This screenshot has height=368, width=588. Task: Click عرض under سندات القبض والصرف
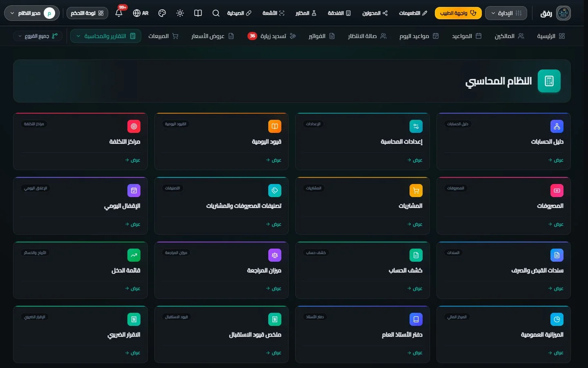pos(556,288)
